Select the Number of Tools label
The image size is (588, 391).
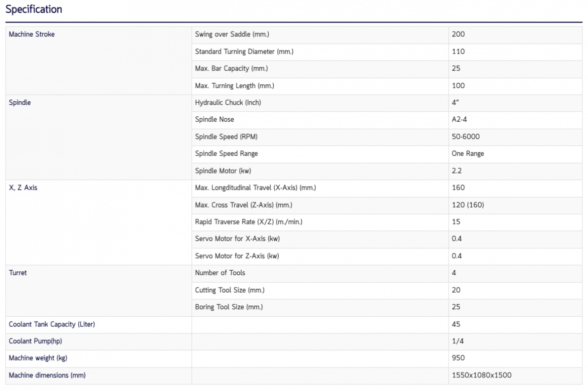[x=220, y=273]
